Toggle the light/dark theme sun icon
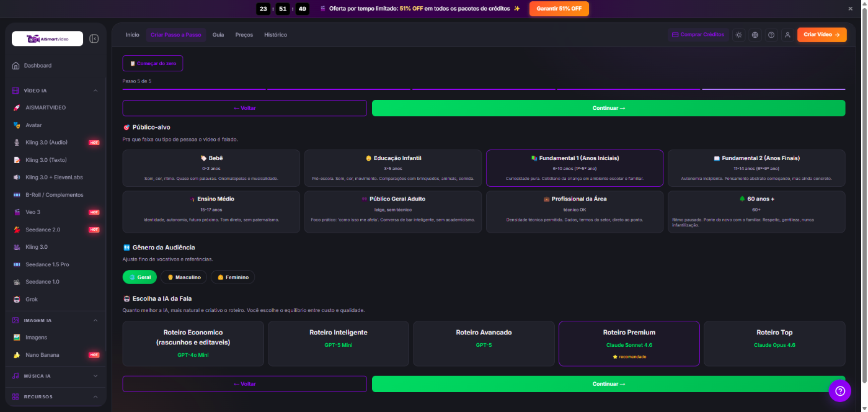Screen dimensions: 868x412 738,35
